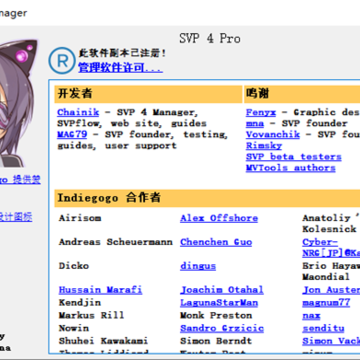360x360 pixels.
Task: Open dingus link
Action: coord(198,266)
